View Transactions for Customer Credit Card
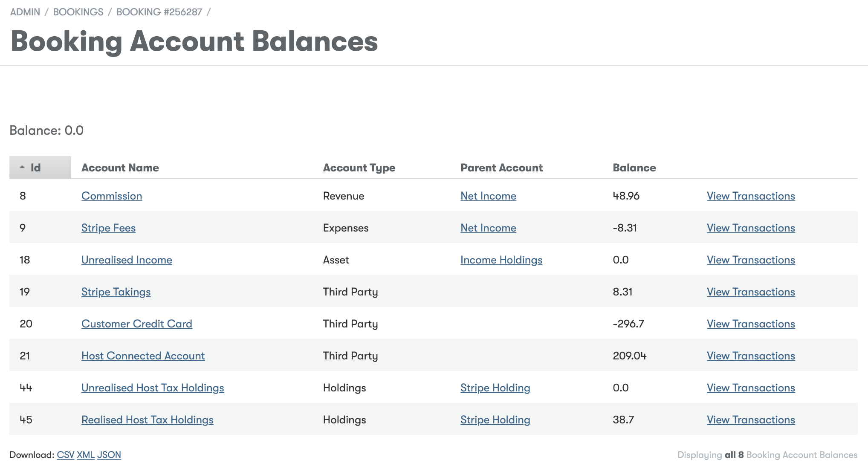This screenshot has width=868, height=469. [x=751, y=324]
